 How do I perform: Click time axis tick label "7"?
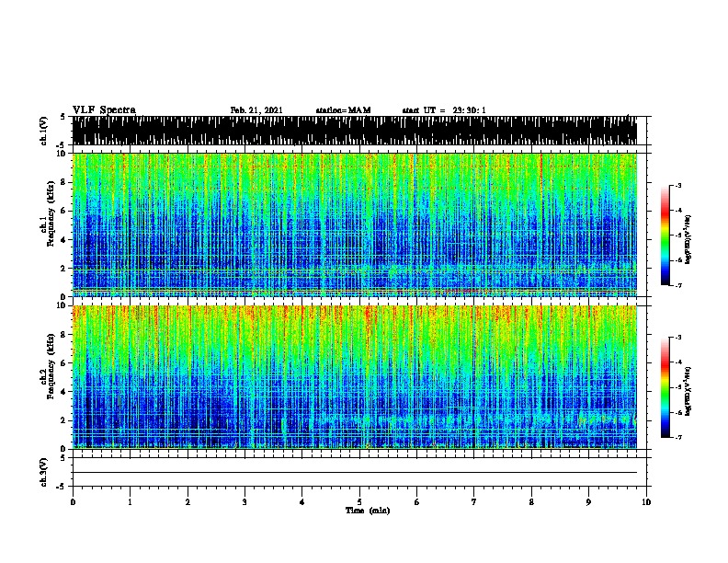point(474,502)
